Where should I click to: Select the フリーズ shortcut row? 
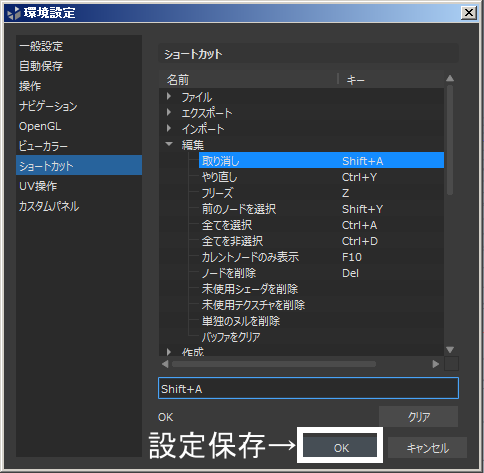click(321, 193)
